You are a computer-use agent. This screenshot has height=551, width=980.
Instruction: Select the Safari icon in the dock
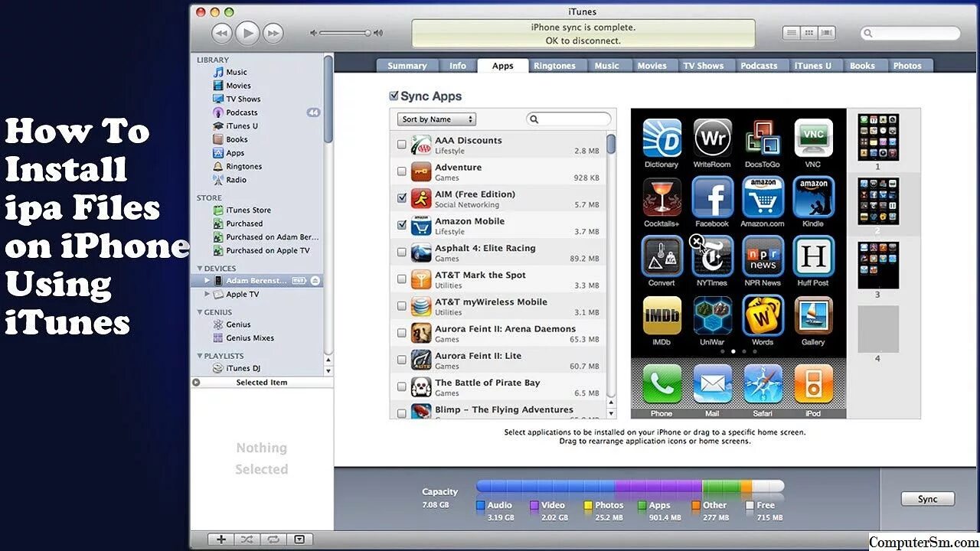point(763,384)
